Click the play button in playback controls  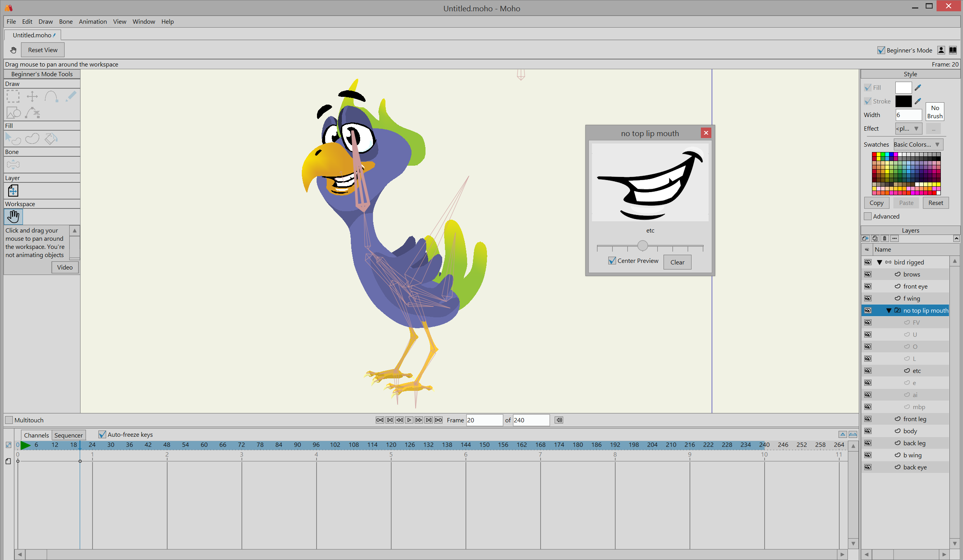pos(409,420)
